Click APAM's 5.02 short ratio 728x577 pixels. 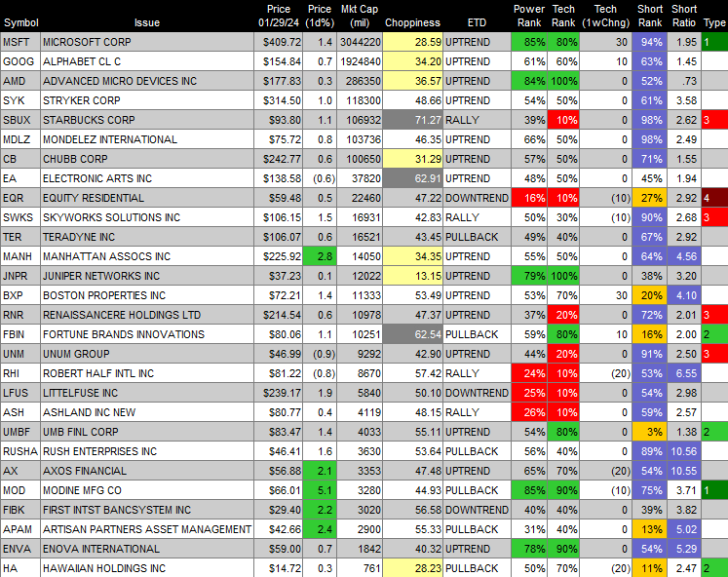pos(684,529)
